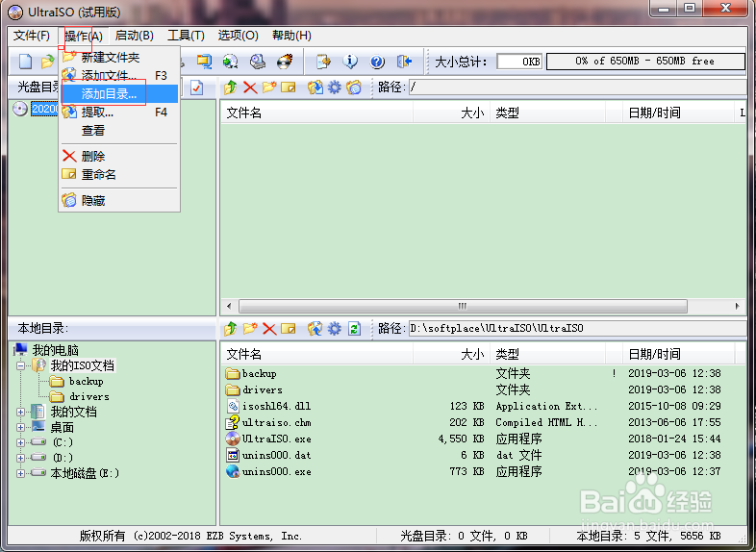Image resolution: width=756 pixels, height=552 pixels.
Task: Expand the (D:) drive node
Action: [20, 458]
